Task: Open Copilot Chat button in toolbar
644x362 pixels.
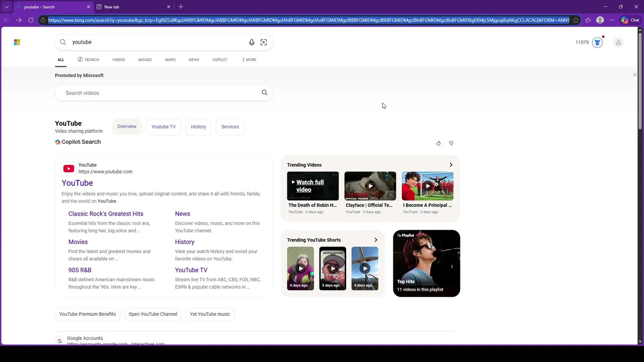Action: (630, 20)
